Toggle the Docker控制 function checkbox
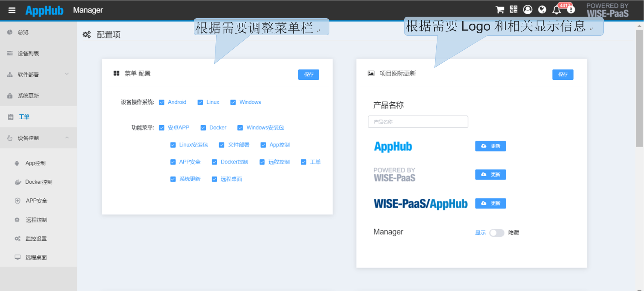This screenshot has width=644, height=291. tap(214, 162)
